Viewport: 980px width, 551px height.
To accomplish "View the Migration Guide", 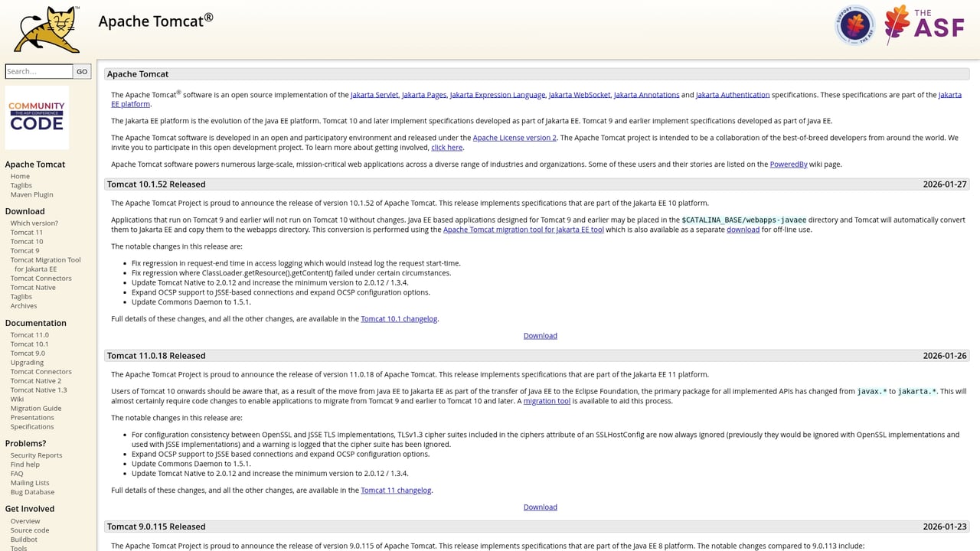I will point(35,408).
